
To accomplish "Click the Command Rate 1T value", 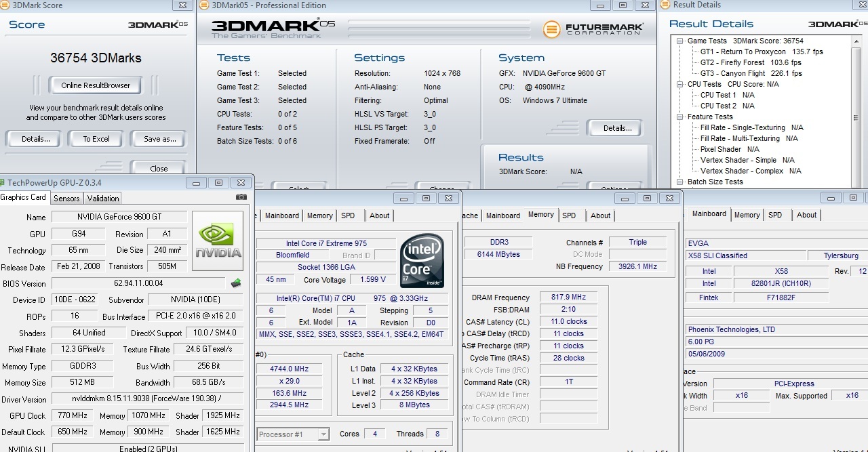I will click(x=569, y=382).
